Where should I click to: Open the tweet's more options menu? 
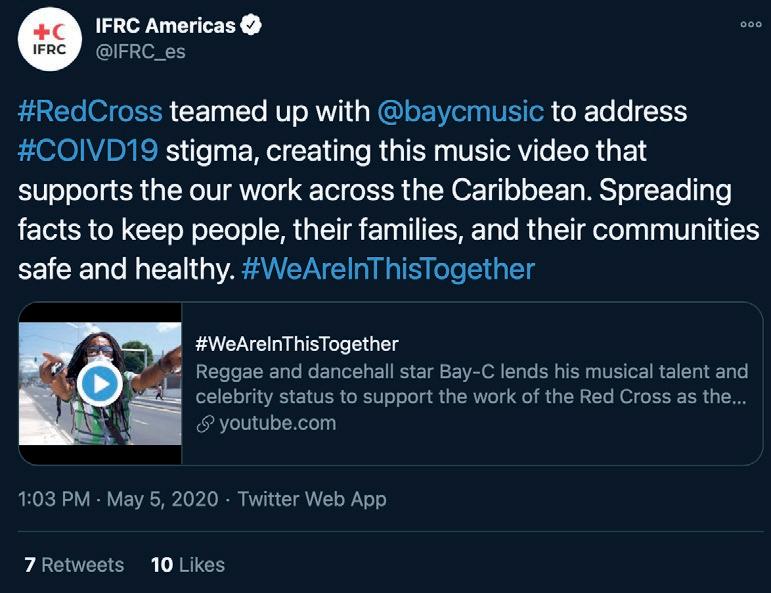[x=750, y=25]
